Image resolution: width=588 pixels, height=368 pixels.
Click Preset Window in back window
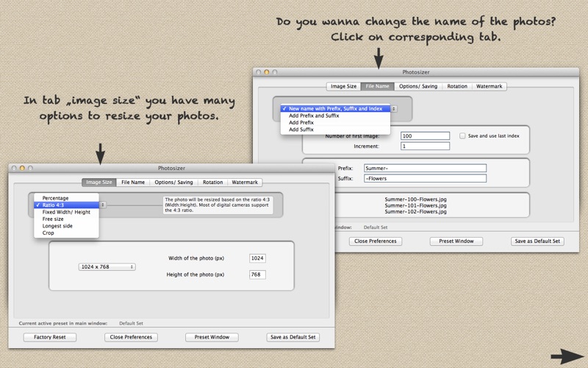pyautogui.click(x=456, y=241)
